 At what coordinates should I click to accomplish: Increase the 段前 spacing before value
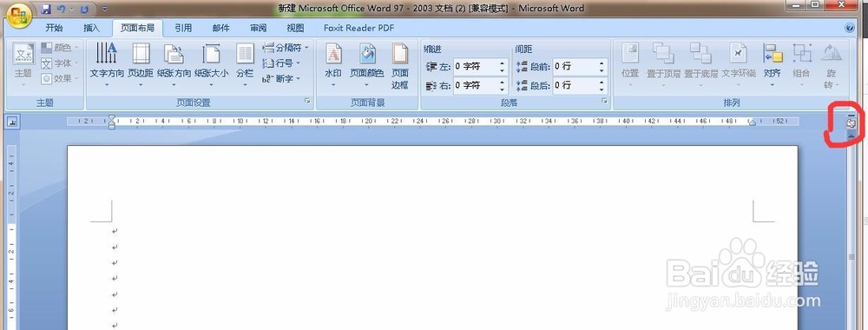602,63
